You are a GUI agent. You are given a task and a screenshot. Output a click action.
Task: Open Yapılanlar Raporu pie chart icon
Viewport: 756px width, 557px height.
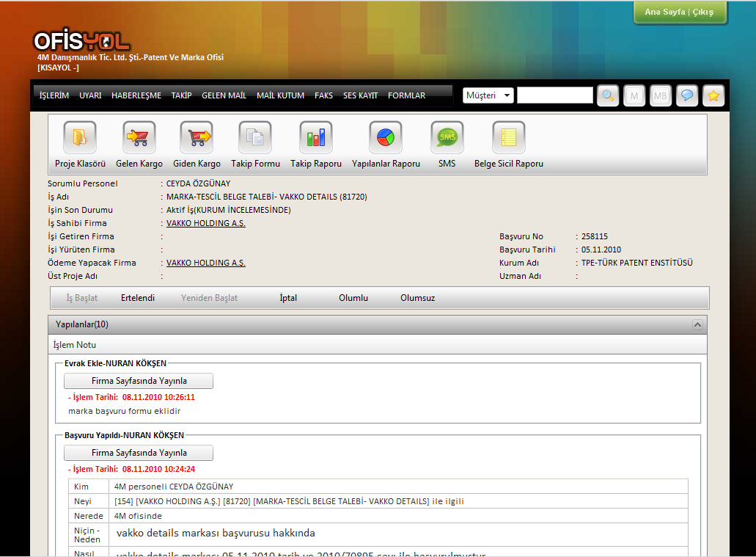(x=386, y=137)
